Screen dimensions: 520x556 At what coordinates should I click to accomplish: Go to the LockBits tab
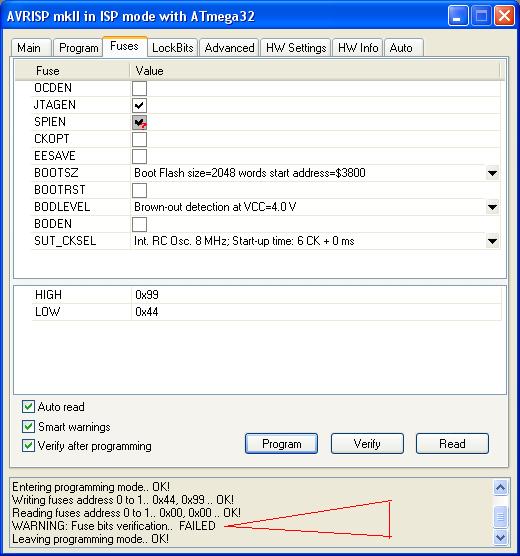173,48
